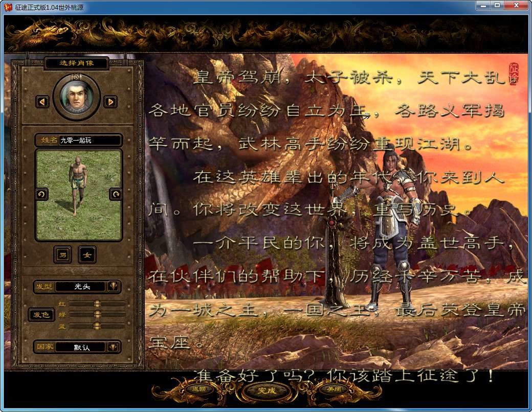Rotate character preview clockwise

[116, 194]
